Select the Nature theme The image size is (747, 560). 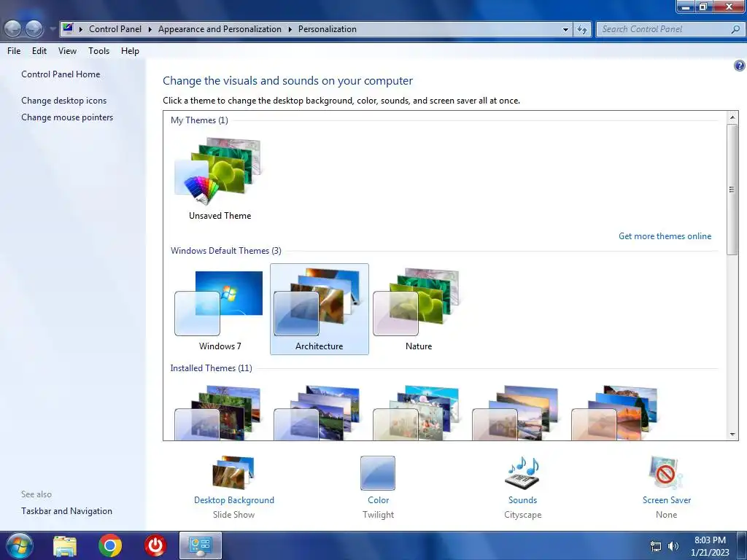pyautogui.click(x=418, y=309)
